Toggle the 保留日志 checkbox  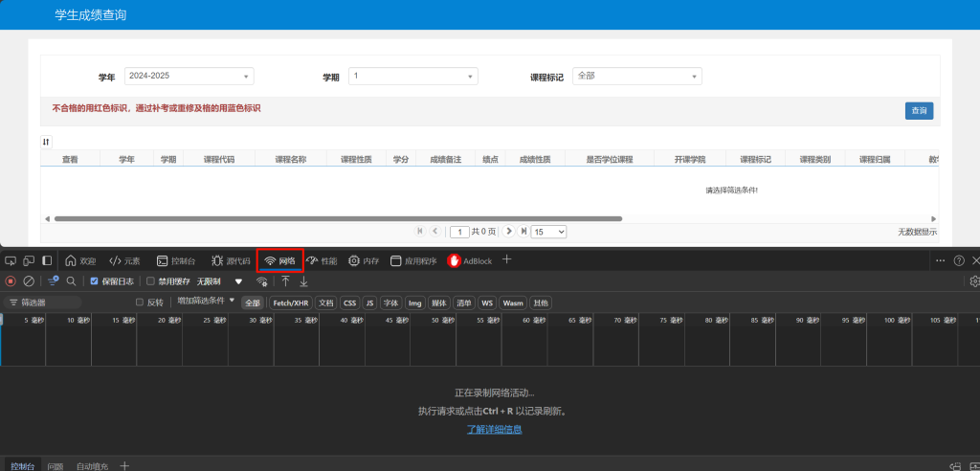point(94,281)
